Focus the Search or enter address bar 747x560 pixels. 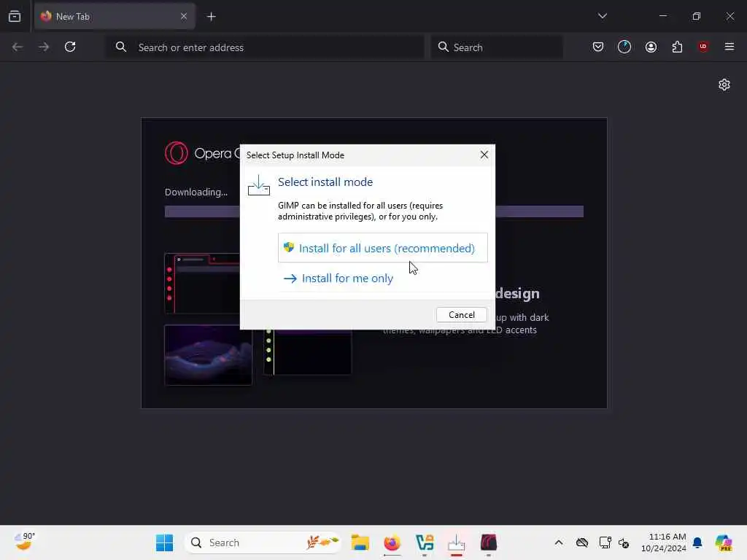click(265, 47)
